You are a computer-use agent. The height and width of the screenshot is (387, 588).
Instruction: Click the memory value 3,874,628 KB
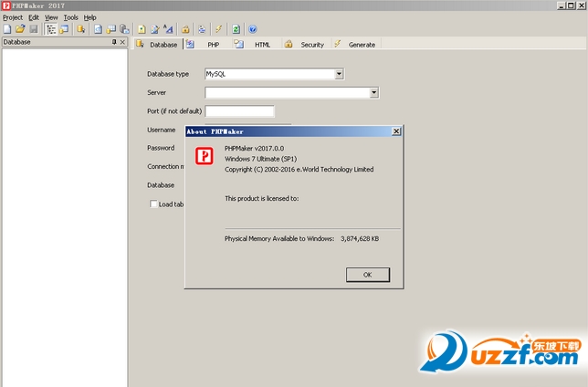[x=360, y=239]
